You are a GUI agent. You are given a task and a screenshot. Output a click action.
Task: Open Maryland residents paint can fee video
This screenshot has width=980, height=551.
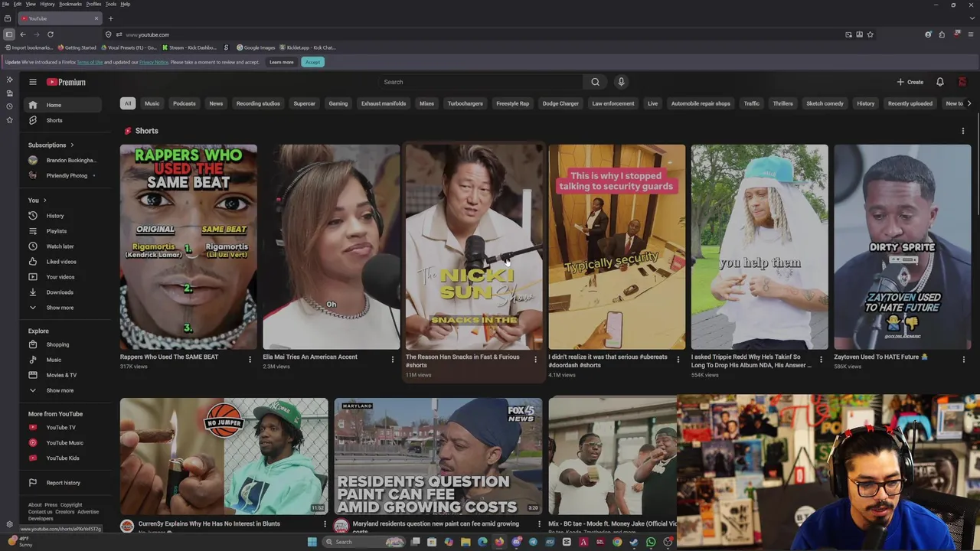click(438, 456)
